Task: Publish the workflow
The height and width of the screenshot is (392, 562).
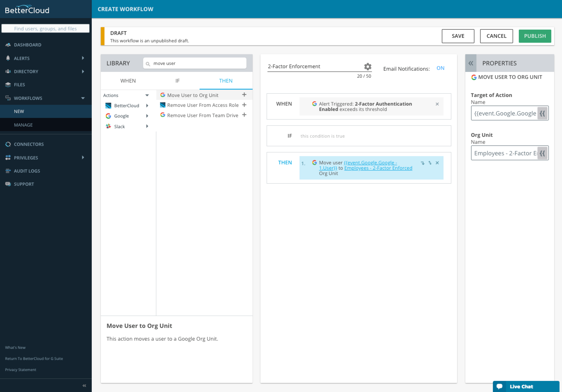Action: coord(535,36)
